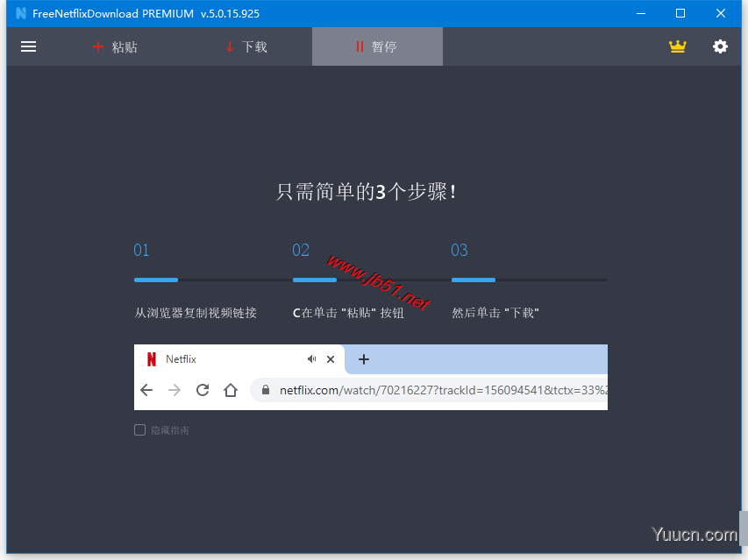Close the Netflix tab in guide image
The height and width of the screenshot is (560, 748).
point(331,359)
